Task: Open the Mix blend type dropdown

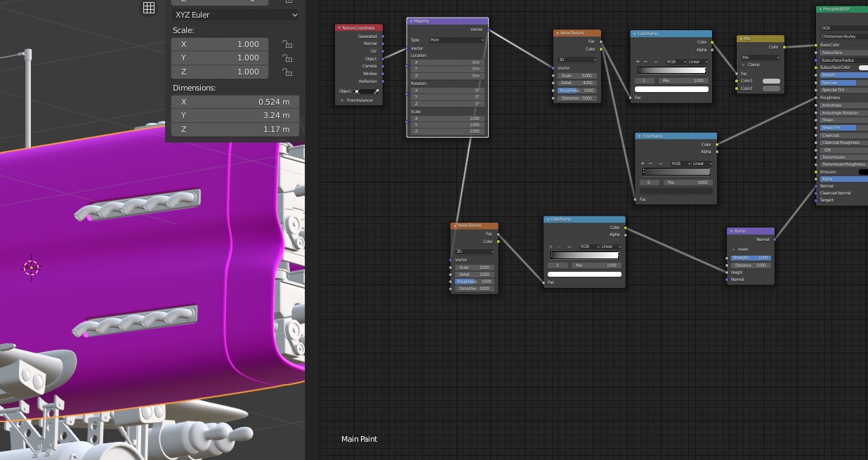Action: pyautogui.click(x=761, y=58)
